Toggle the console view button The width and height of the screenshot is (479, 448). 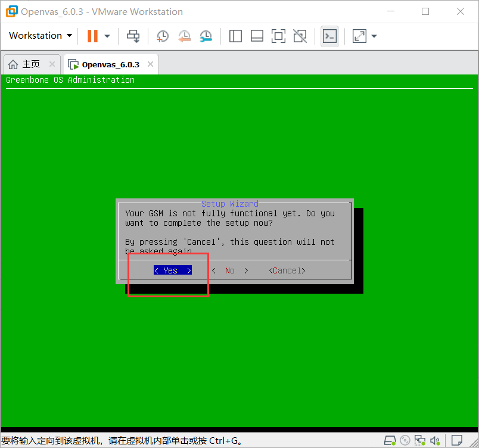click(329, 36)
